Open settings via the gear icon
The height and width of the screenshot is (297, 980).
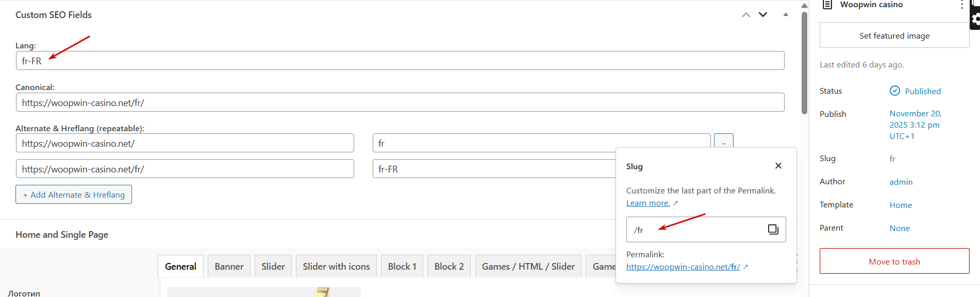click(975, 20)
